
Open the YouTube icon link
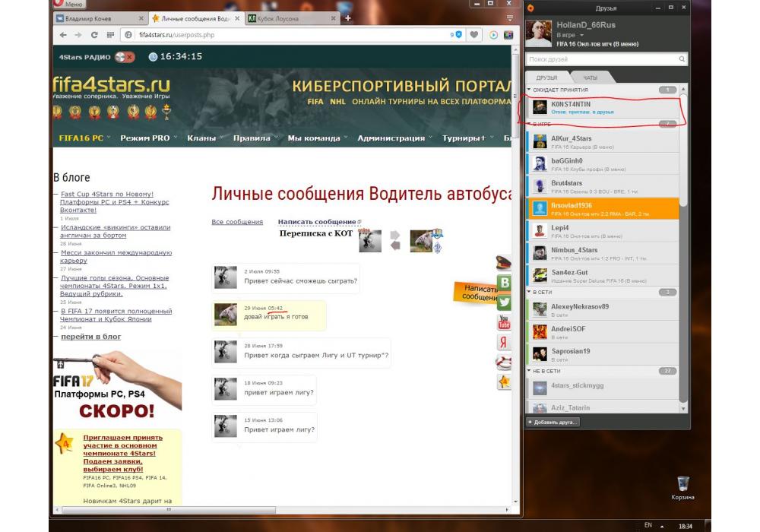click(503, 322)
